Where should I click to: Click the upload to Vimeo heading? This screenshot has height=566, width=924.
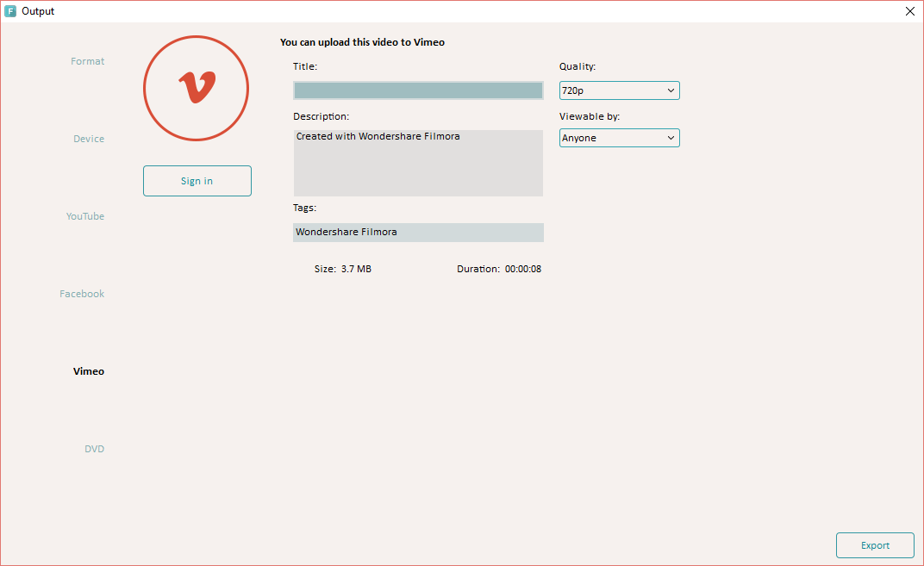tap(362, 41)
